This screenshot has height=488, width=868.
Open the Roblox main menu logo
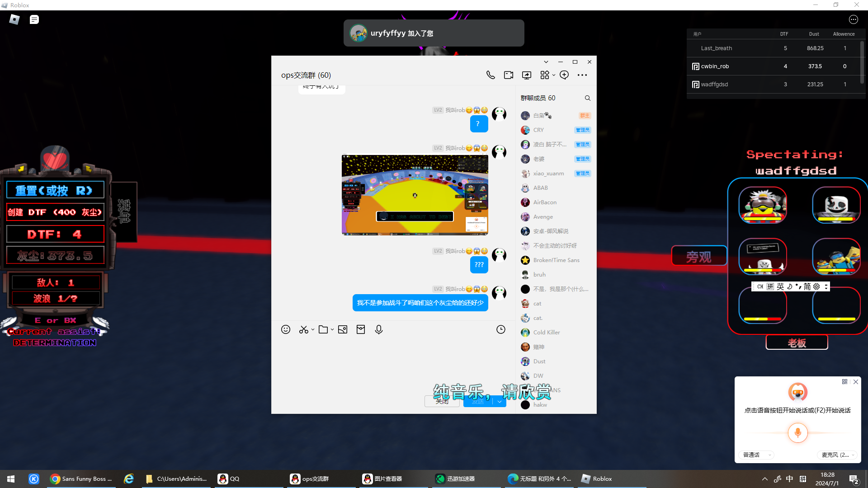tap(14, 19)
